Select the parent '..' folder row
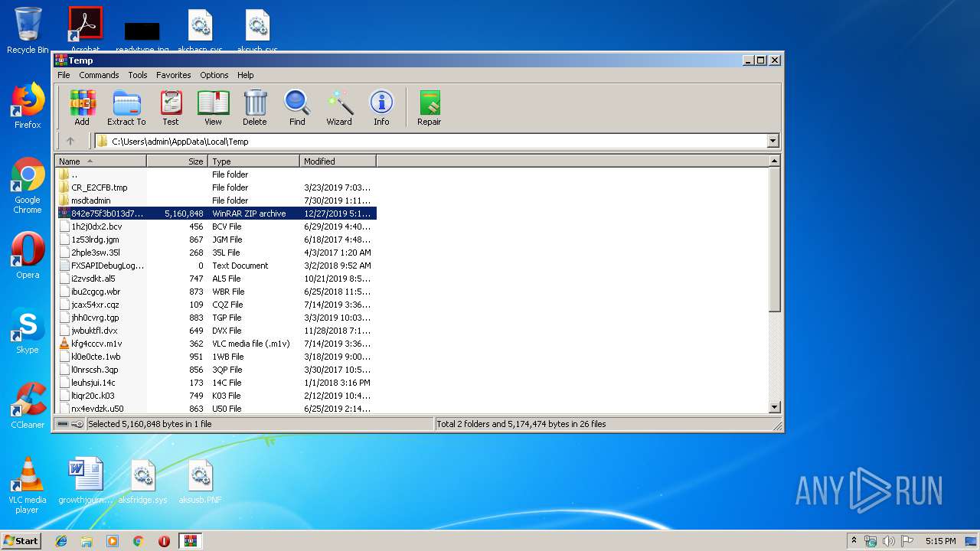This screenshot has width=980, height=551. tap(216, 174)
